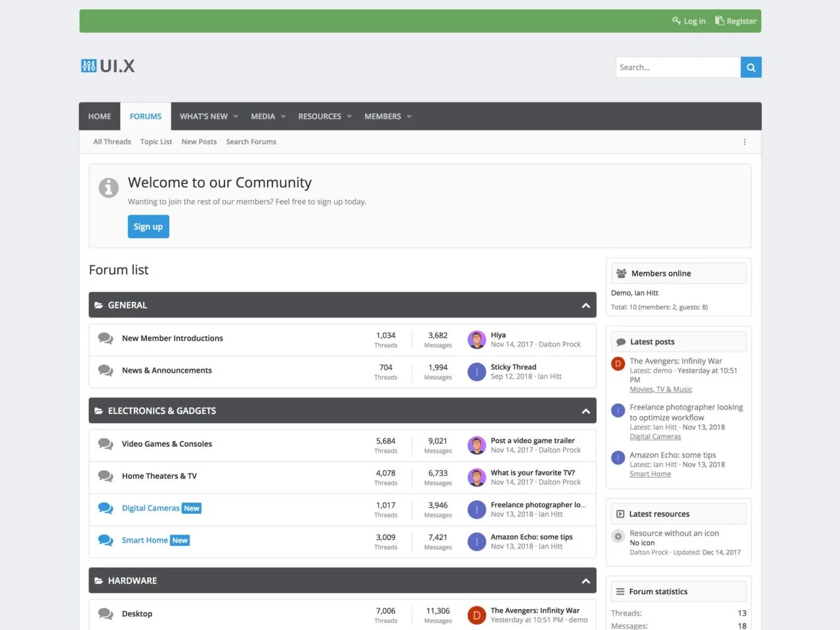Select New Posts in sub-navigation
The width and height of the screenshot is (840, 630).
pos(199,142)
